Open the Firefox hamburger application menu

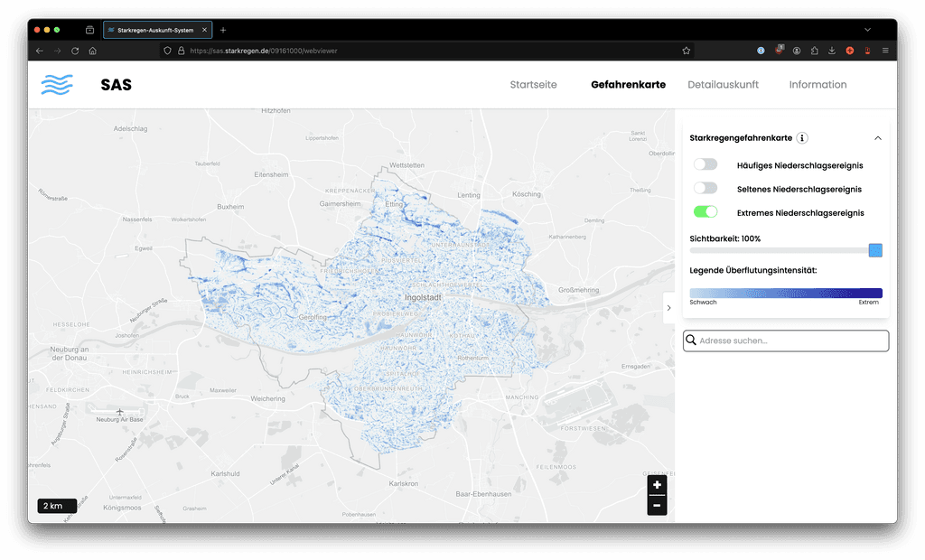coord(885,51)
